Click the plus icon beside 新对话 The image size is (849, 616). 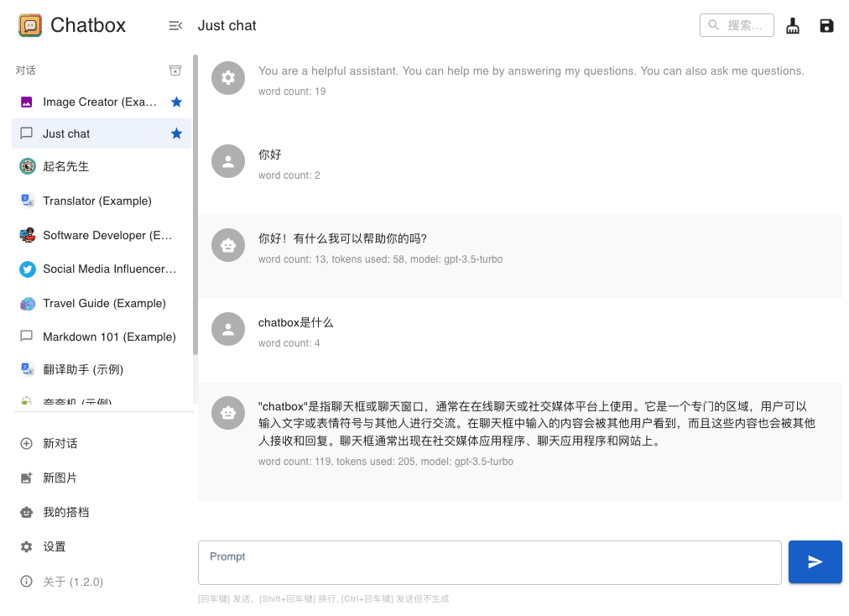[27, 444]
